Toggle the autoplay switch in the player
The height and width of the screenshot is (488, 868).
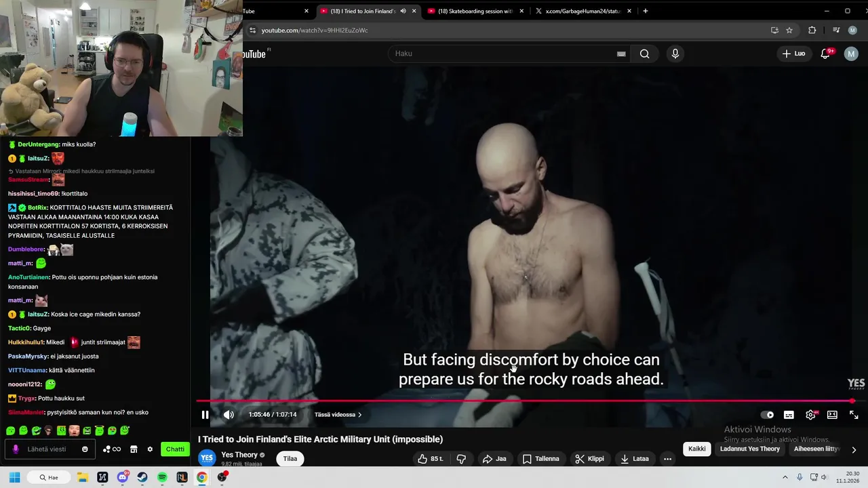tap(767, 415)
